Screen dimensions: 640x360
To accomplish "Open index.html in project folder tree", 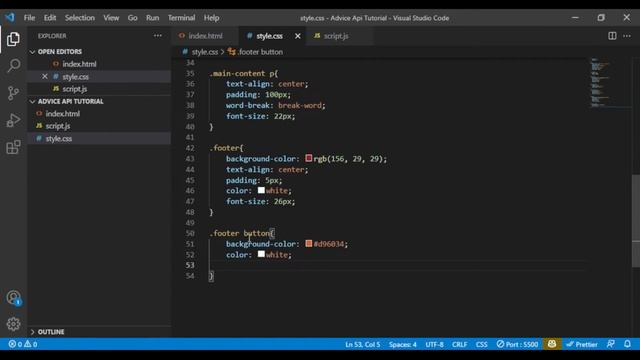I will coord(62,114).
